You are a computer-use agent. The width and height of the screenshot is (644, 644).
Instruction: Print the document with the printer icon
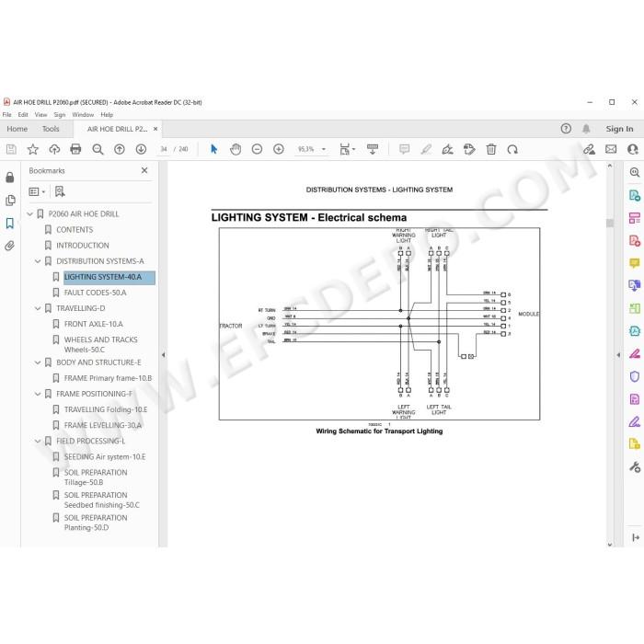pos(75,149)
